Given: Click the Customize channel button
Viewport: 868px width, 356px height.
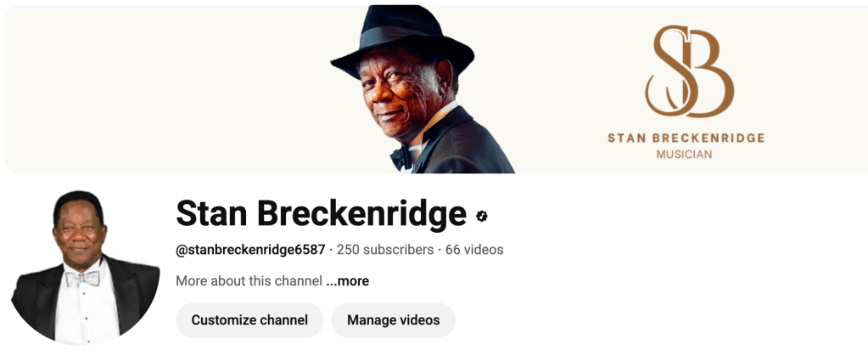Looking at the screenshot, I should 249,320.
